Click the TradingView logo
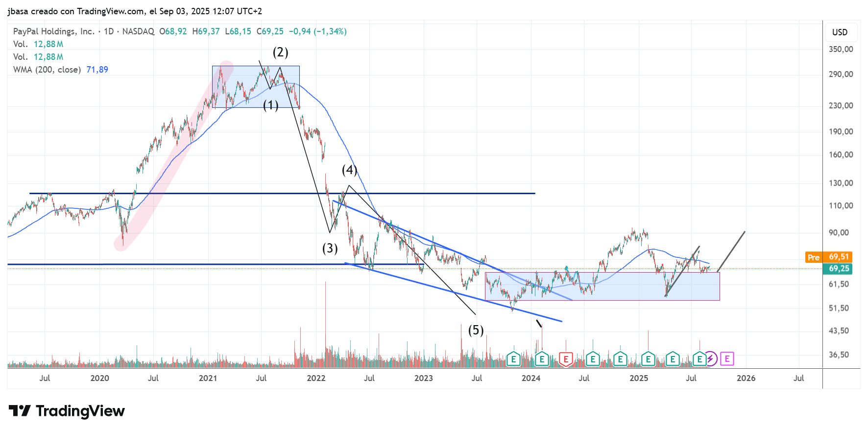This screenshot has width=868, height=433. pyautogui.click(x=67, y=411)
